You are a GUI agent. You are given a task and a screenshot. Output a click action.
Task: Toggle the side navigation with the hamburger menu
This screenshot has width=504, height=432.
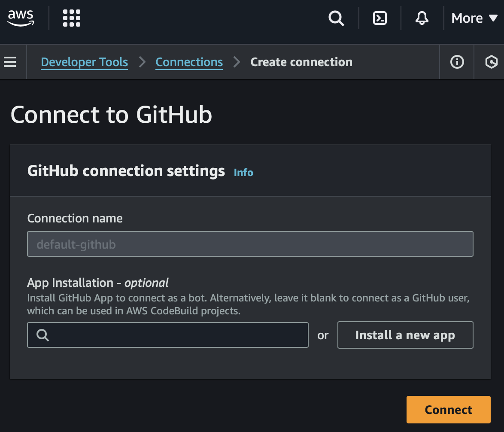click(9, 61)
